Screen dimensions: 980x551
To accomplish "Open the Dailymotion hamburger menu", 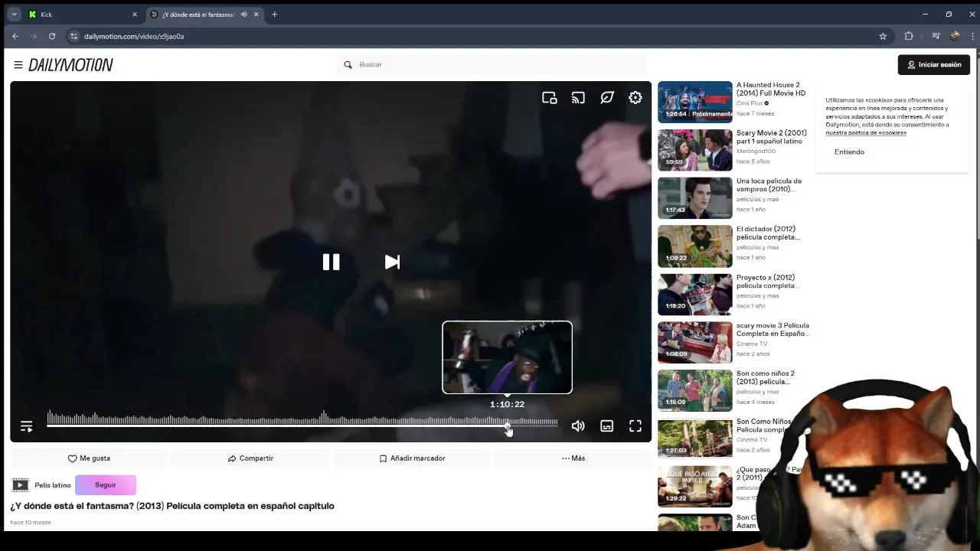I will tap(18, 65).
